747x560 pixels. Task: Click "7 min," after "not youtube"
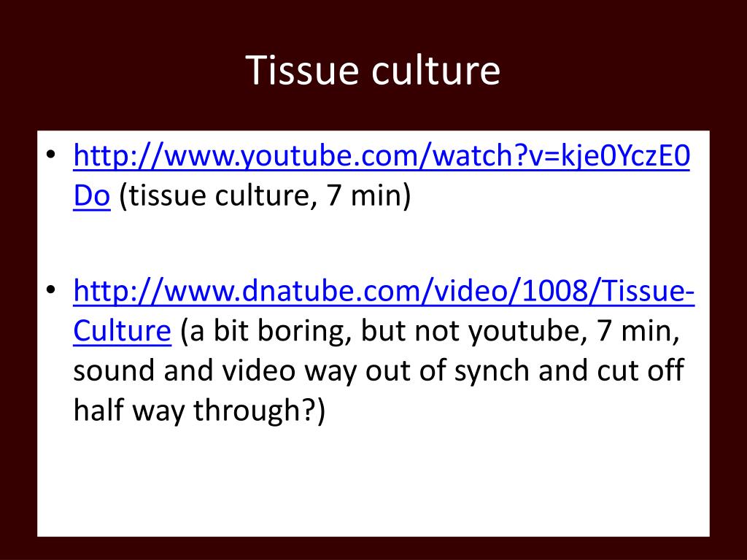coord(638,330)
